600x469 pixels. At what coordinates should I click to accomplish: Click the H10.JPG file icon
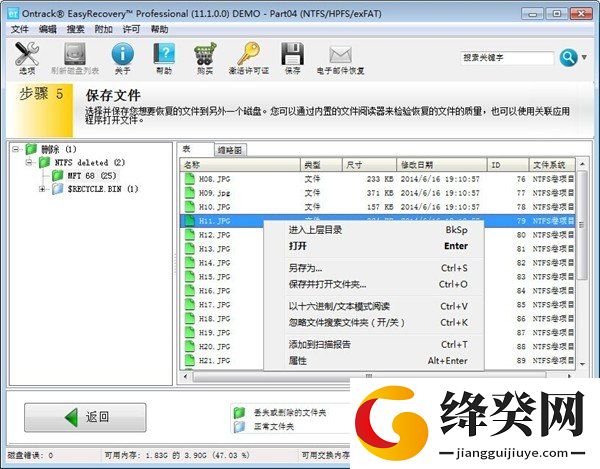point(189,207)
